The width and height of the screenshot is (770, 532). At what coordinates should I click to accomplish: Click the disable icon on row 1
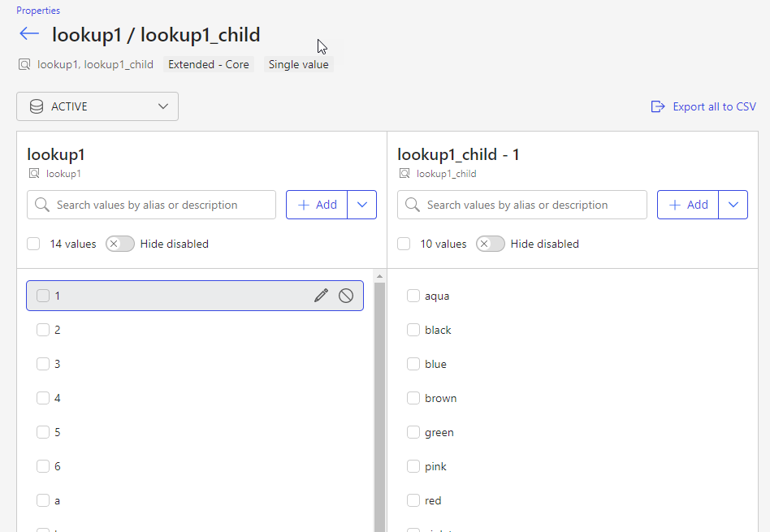[346, 296]
